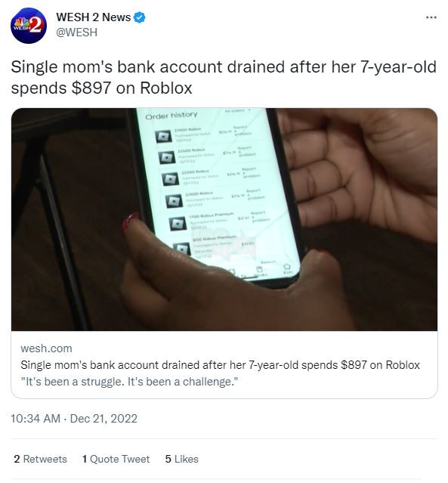
Task: Click the wesh.com domain link
Action: [x=47, y=348]
